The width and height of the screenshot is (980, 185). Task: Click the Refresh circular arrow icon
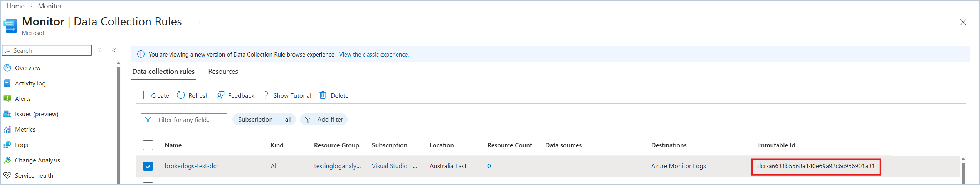click(181, 95)
